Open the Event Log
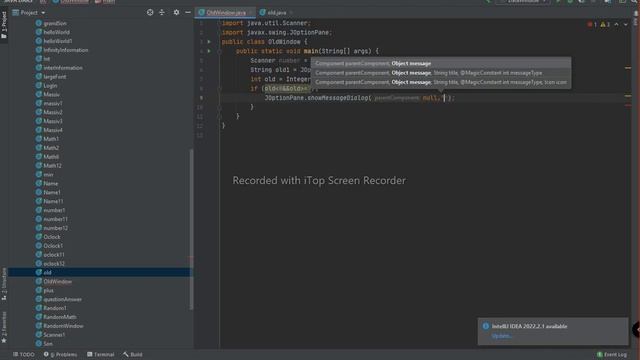The width and height of the screenshot is (640, 360). tap(612, 354)
